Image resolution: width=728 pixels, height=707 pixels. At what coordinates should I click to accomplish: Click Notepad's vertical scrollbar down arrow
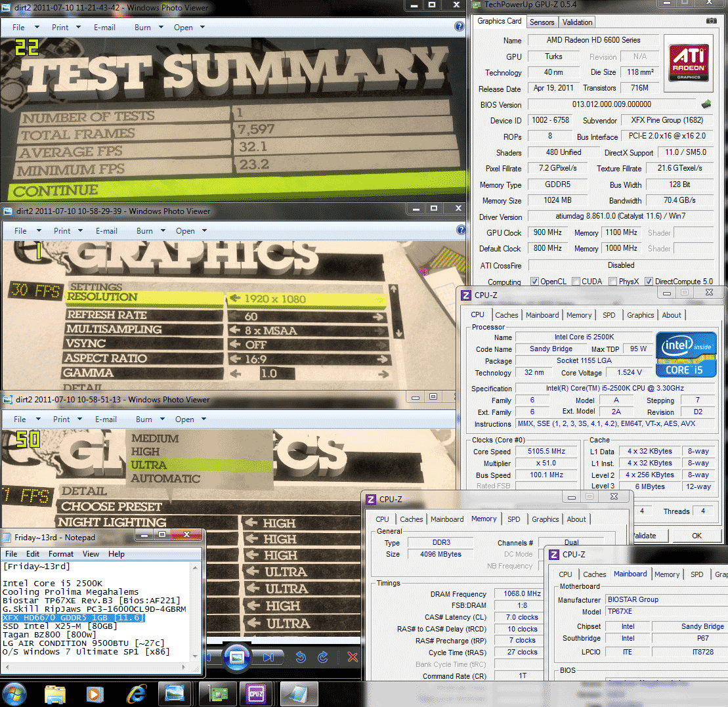pos(196,656)
